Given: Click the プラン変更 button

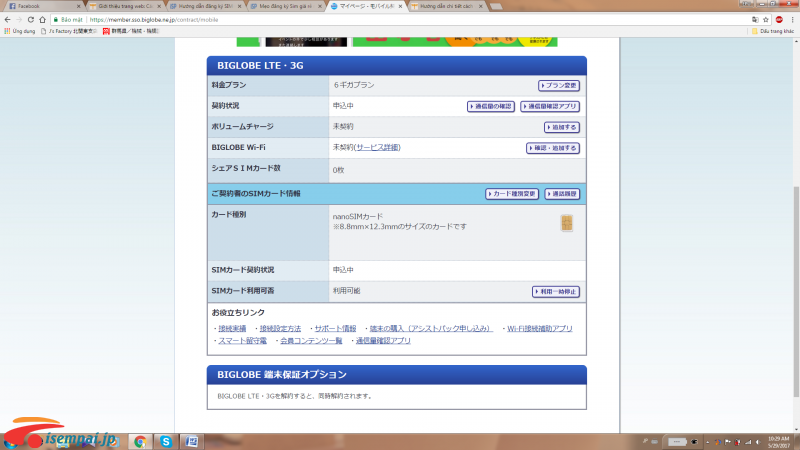Looking at the screenshot, I should pyautogui.click(x=559, y=85).
